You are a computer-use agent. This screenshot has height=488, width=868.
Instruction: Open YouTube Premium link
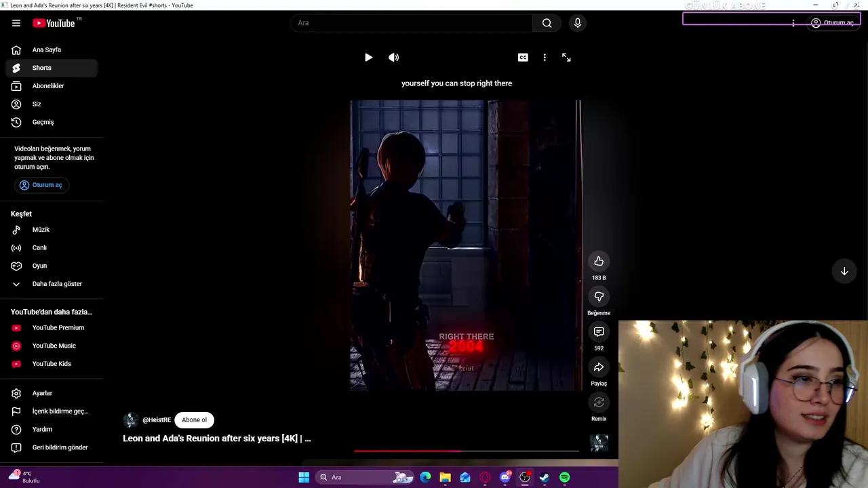[x=52, y=328]
